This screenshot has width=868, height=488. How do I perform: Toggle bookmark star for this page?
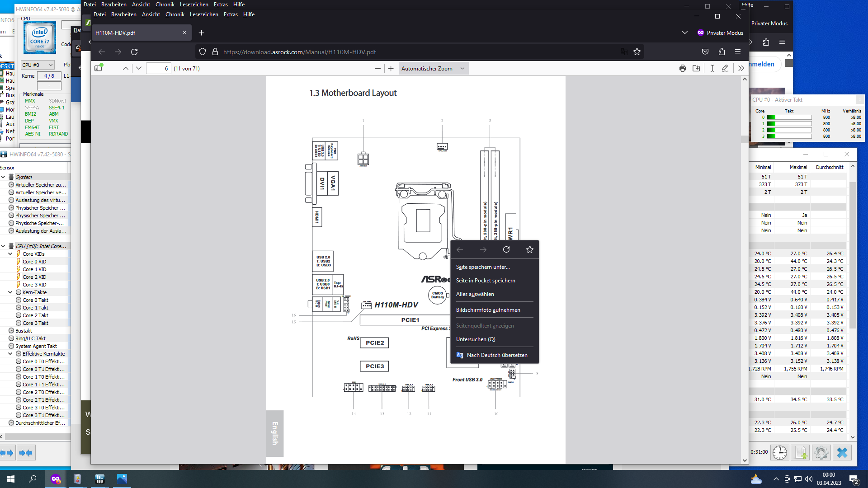pyautogui.click(x=637, y=52)
